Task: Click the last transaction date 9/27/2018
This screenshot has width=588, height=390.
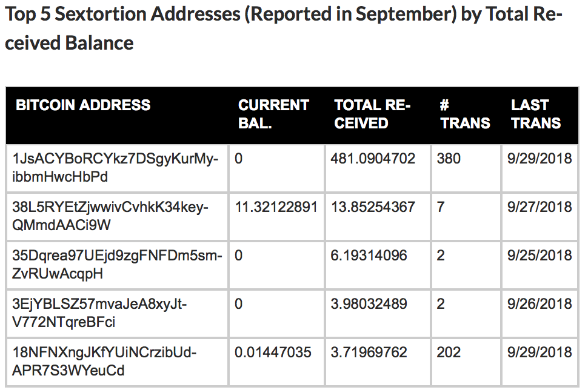Action: click(540, 207)
